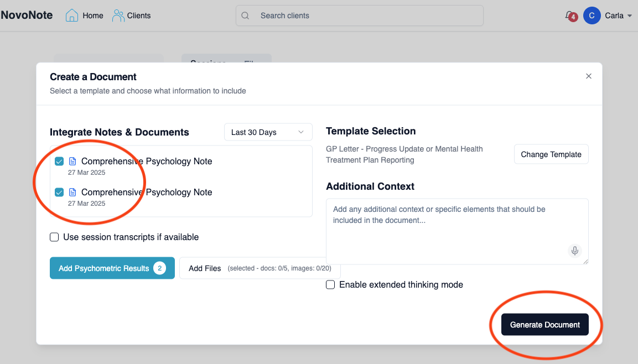
Task: Click second Comprehensive Psychology Note document icon
Action: tap(72, 192)
